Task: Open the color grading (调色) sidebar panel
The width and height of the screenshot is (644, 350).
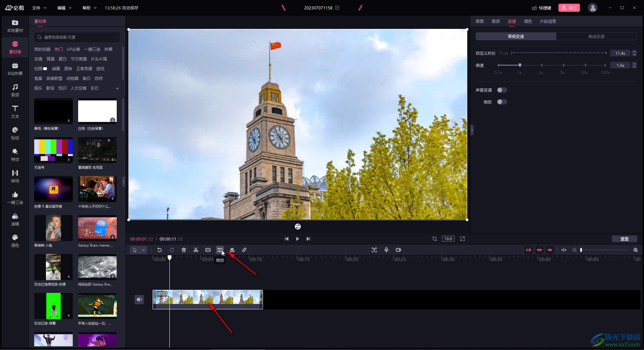Action: point(15,241)
